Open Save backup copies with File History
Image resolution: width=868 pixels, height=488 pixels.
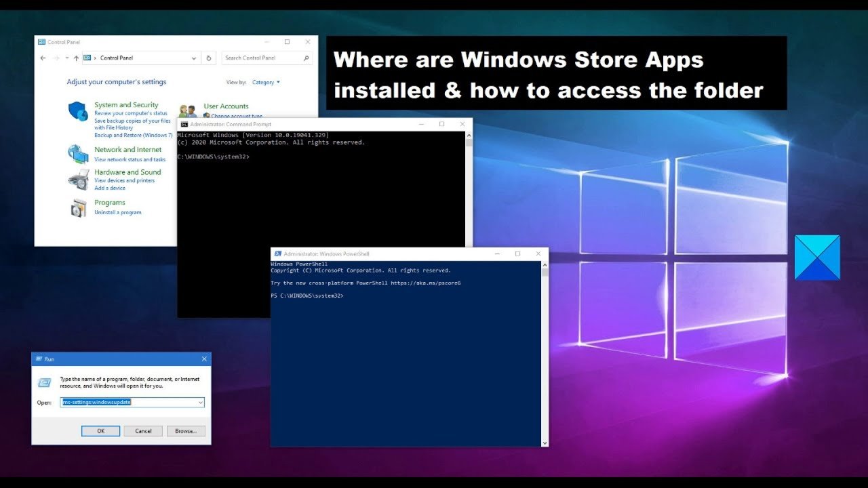pos(132,124)
